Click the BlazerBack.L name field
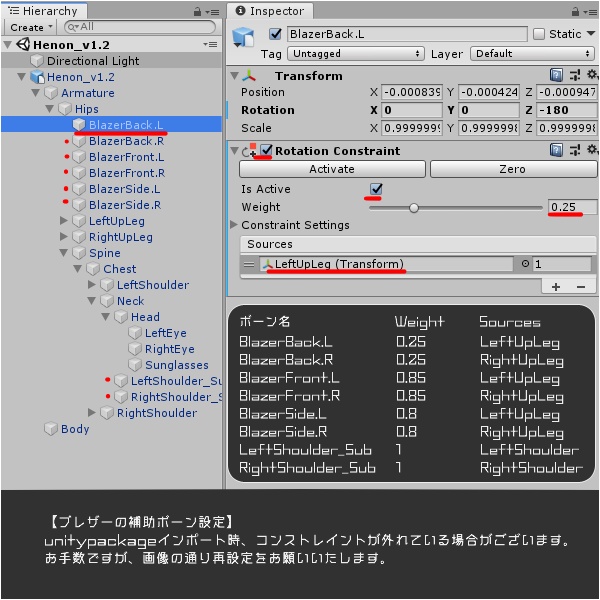The image size is (600, 600). pyautogui.click(x=407, y=34)
